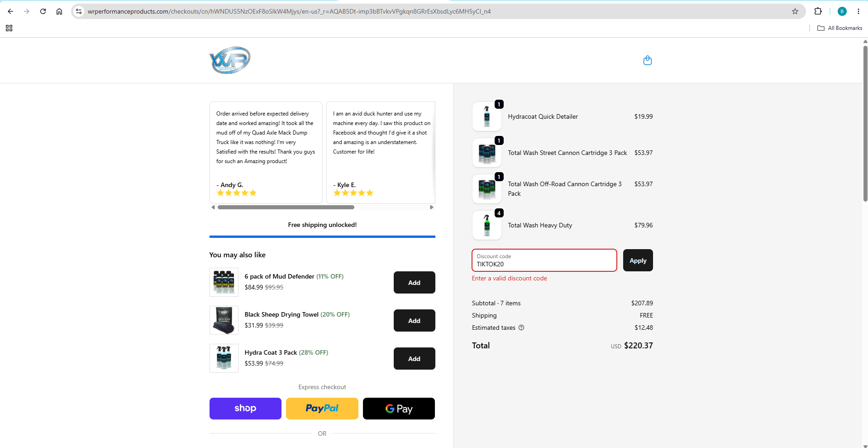Reload the checkout page
Viewport: 868px width, 448px height.
pos(43,11)
